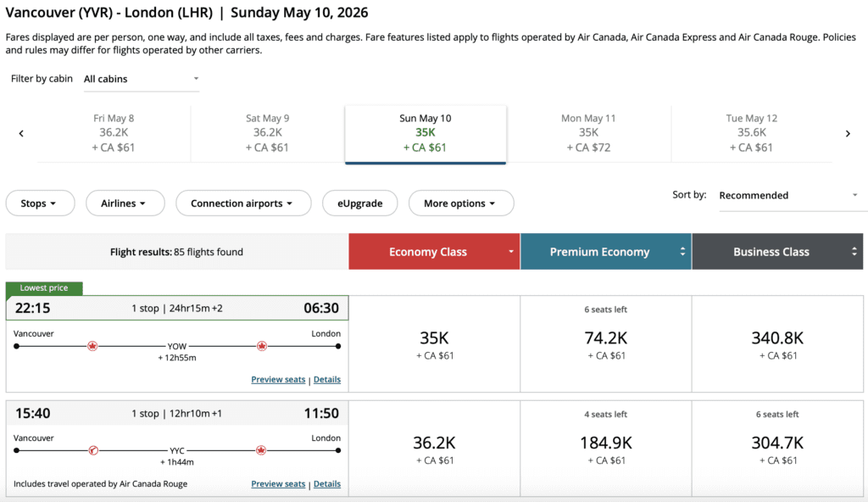Click the Air Canada Rouge logo before YYC

(x=93, y=450)
